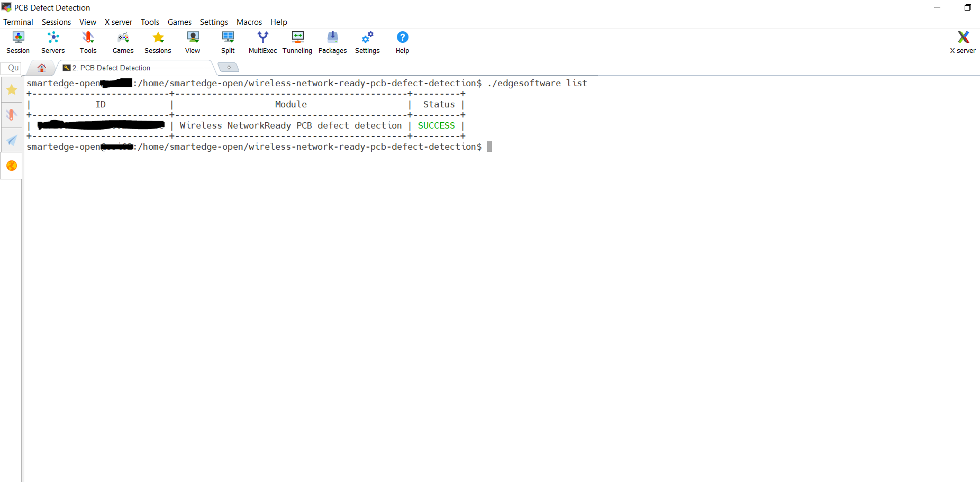Screen dimensions: 980x482
Task: Open the sidebar Sessions star icon
Action: [12, 90]
